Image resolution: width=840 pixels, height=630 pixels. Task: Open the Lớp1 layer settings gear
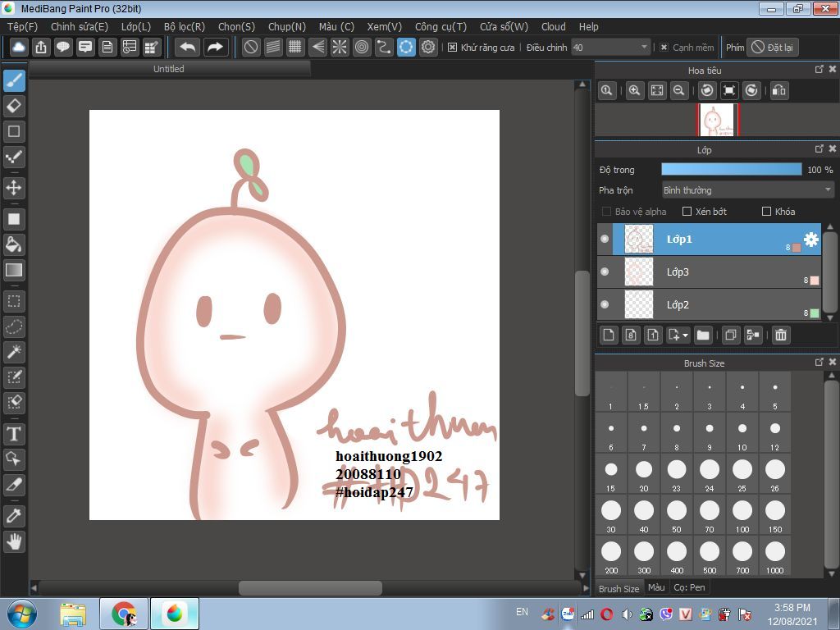[x=810, y=239]
